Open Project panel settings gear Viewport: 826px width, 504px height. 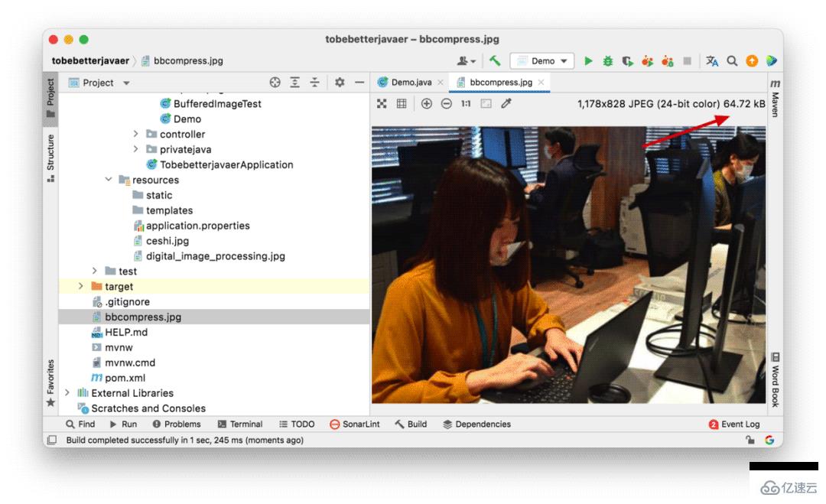(340, 82)
